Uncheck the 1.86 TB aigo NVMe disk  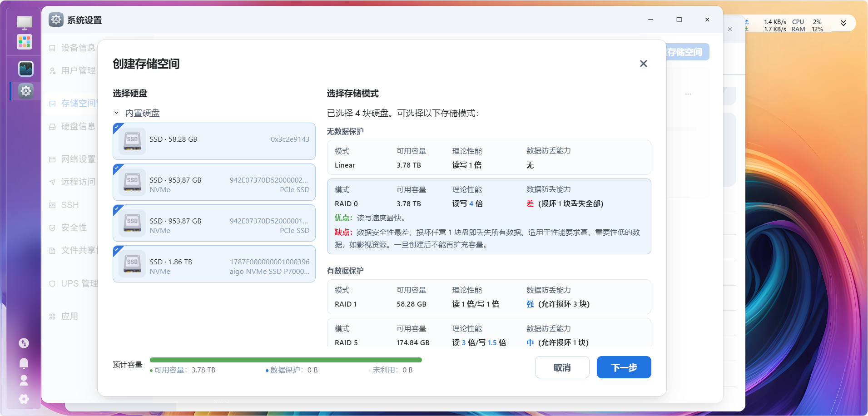pos(214,264)
